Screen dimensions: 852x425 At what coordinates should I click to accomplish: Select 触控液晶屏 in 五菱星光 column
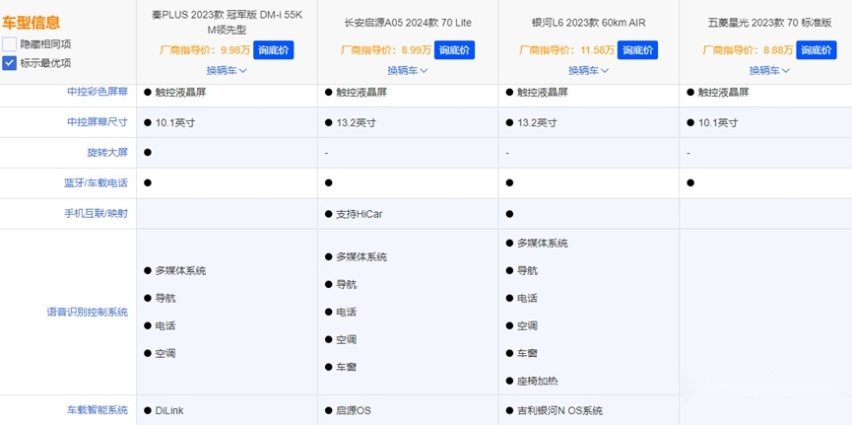(723, 92)
